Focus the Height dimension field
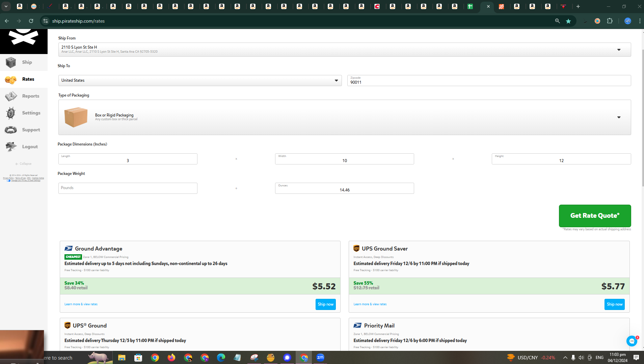This screenshot has height=364, width=644. 561,159
